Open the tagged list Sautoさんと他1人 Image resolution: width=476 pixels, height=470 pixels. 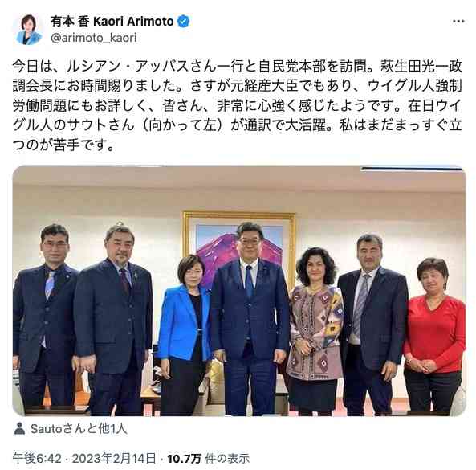[79, 428]
